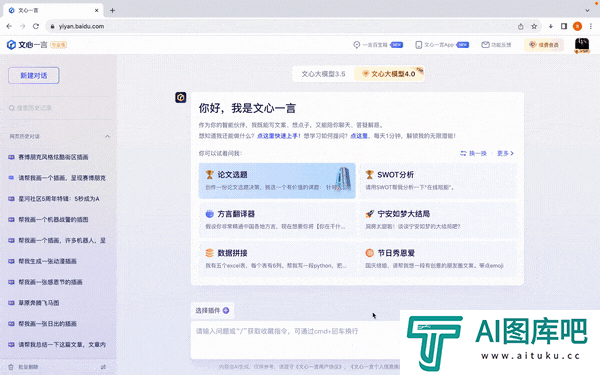Select the 节日秀恩爱 suggestion card
Viewport: 600px width, 375px height.
(x=438, y=259)
